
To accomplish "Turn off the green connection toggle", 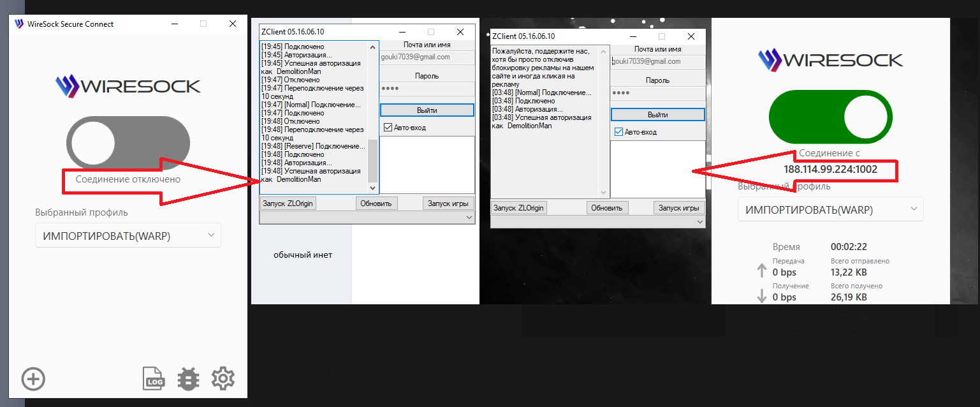I will [830, 119].
